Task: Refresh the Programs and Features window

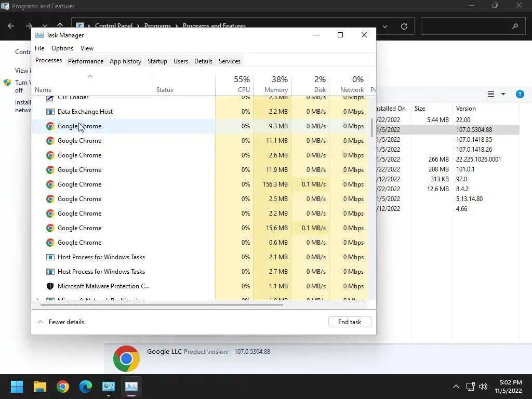Action: [404, 26]
